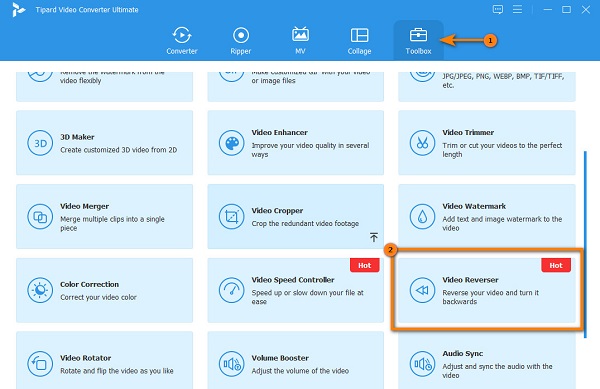Click the Toolbox briefcase icon
600x389 pixels.
(x=418, y=35)
